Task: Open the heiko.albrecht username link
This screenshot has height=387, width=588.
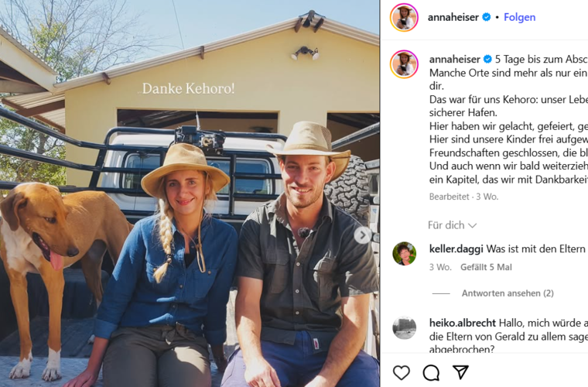Action: pyautogui.click(x=463, y=323)
